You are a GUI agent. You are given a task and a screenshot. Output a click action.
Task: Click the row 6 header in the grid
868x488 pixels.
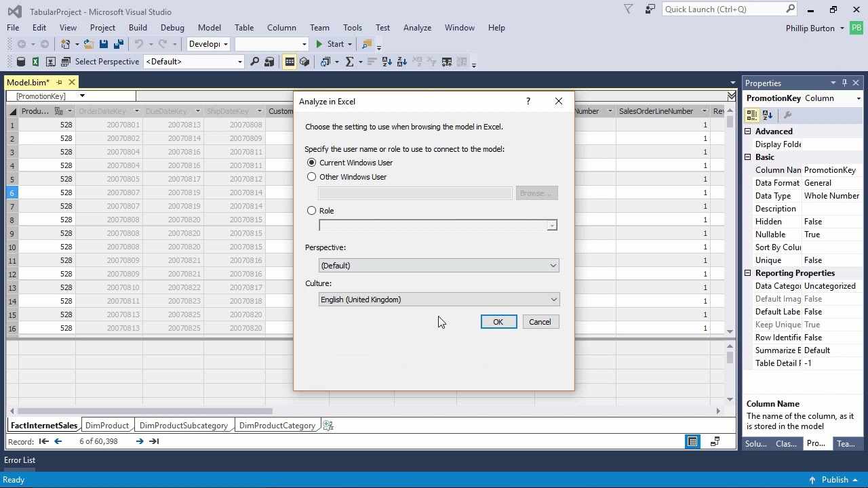coord(12,192)
